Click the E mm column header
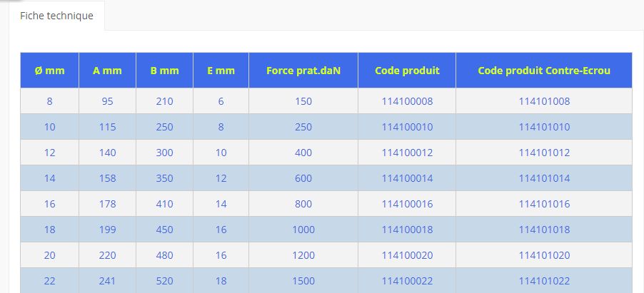 coord(221,71)
